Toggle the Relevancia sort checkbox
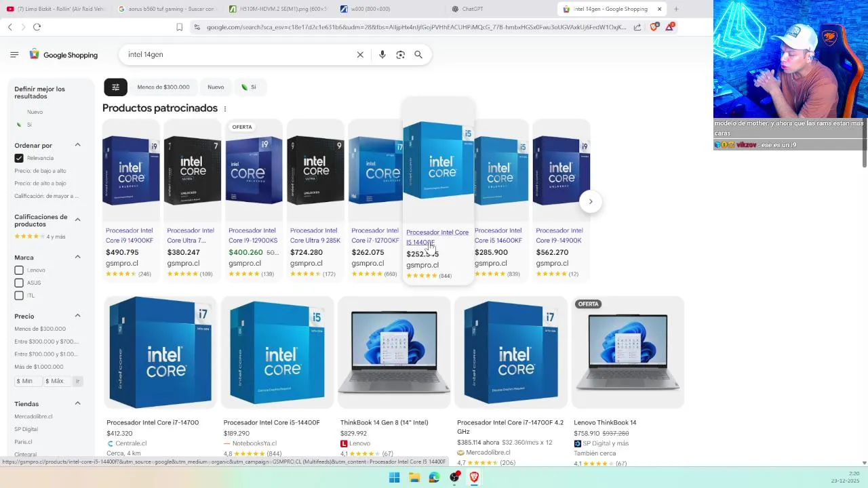 [19, 158]
